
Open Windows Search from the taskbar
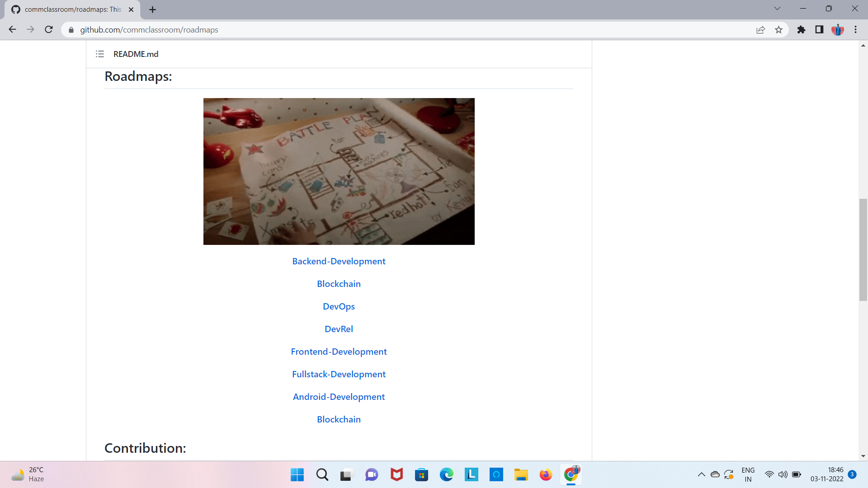point(322,474)
